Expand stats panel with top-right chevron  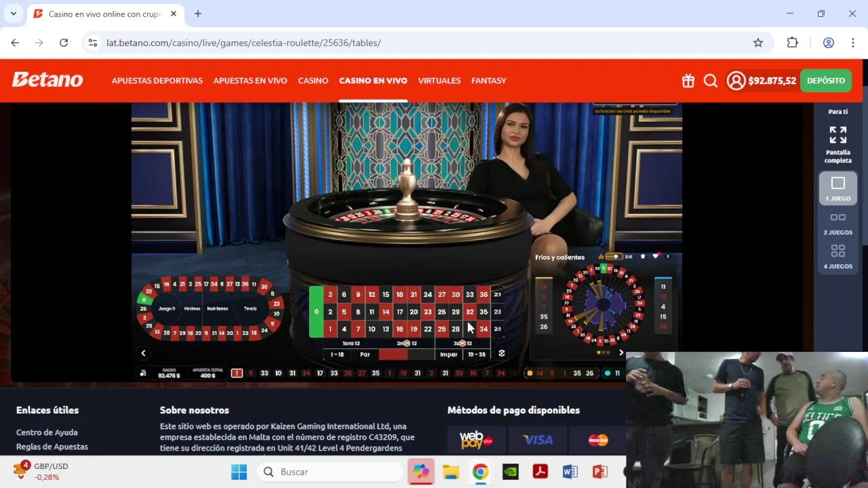click(x=668, y=256)
